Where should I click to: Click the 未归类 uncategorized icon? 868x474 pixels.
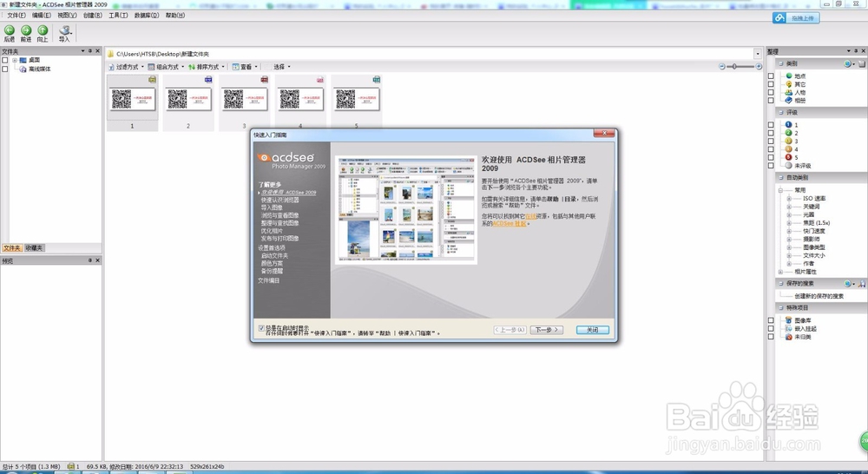pyautogui.click(x=789, y=337)
